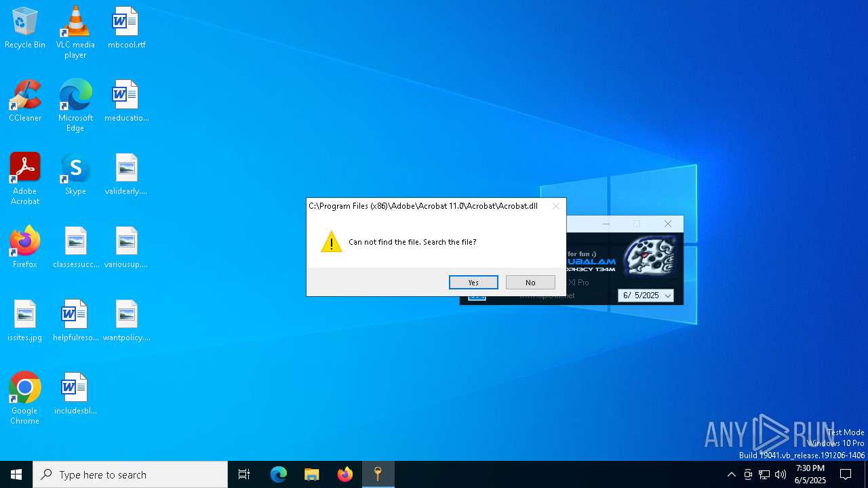Click the dialog title path Acrobat.dll

[x=423, y=206]
